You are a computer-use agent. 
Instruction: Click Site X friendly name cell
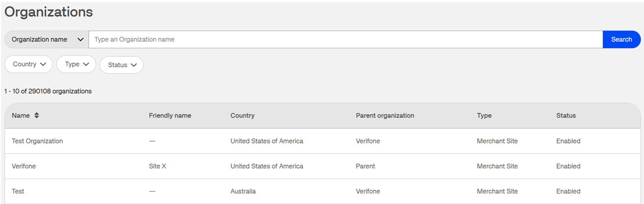click(158, 166)
